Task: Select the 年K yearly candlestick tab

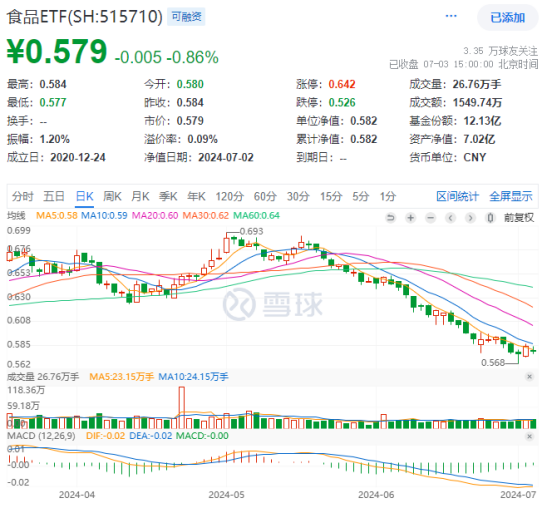Action: pyautogui.click(x=196, y=196)
